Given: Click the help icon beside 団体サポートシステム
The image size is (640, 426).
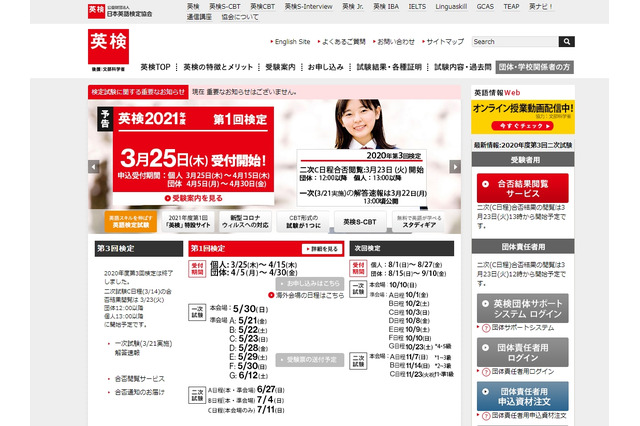Looking at the screenshot, I should pyautogui.click(x=486, y=328).
